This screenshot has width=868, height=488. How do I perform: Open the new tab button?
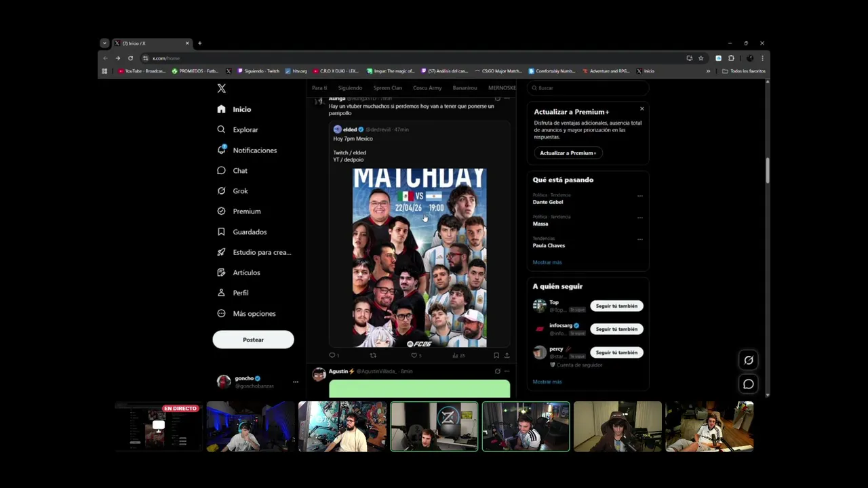point(199,43)
